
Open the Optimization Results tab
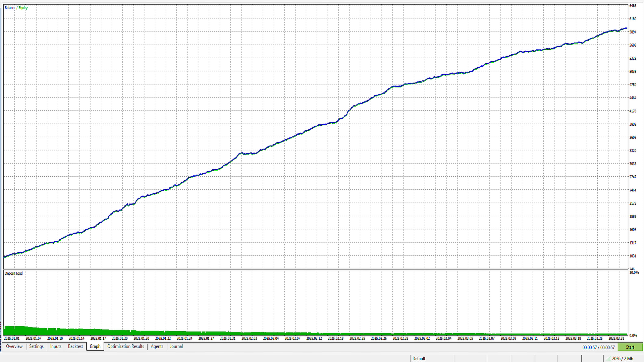coord(125,347)
